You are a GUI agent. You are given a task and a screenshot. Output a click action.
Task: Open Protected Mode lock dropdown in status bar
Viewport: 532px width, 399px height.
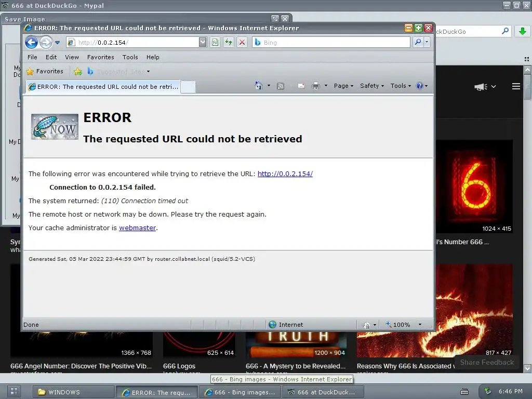click(369, 325)
